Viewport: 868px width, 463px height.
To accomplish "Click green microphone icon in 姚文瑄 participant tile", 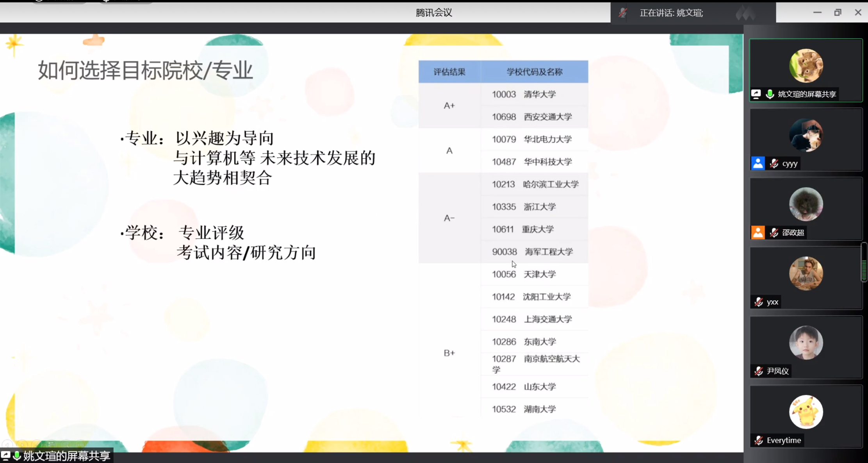I will (770, 94).
